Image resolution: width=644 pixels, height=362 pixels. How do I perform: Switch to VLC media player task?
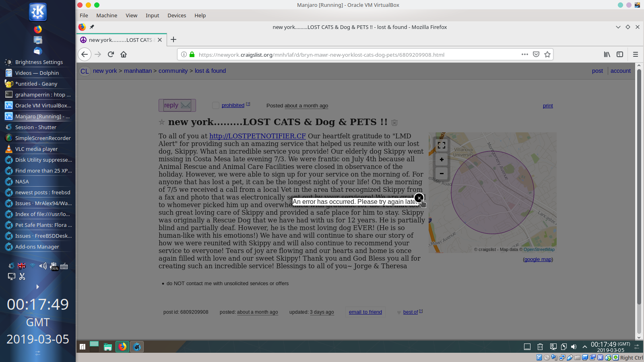tap(38, 149)
